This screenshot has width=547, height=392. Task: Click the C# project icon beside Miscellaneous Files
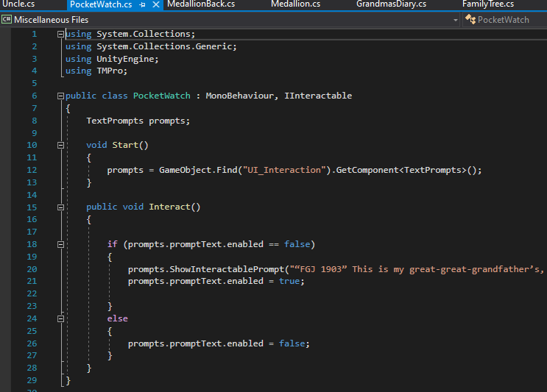click(x=7, y=20)
